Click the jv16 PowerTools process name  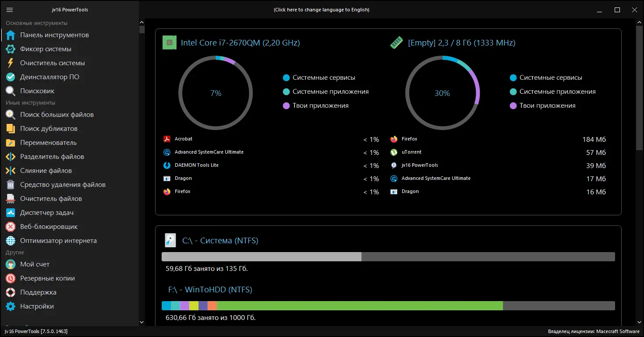point(420,165)
